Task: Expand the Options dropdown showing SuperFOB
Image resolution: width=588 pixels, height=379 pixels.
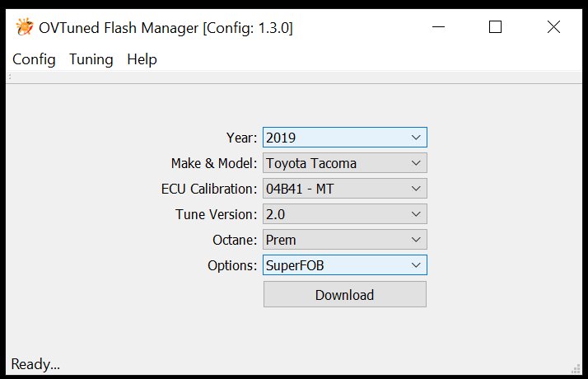Action: (344, 265)
